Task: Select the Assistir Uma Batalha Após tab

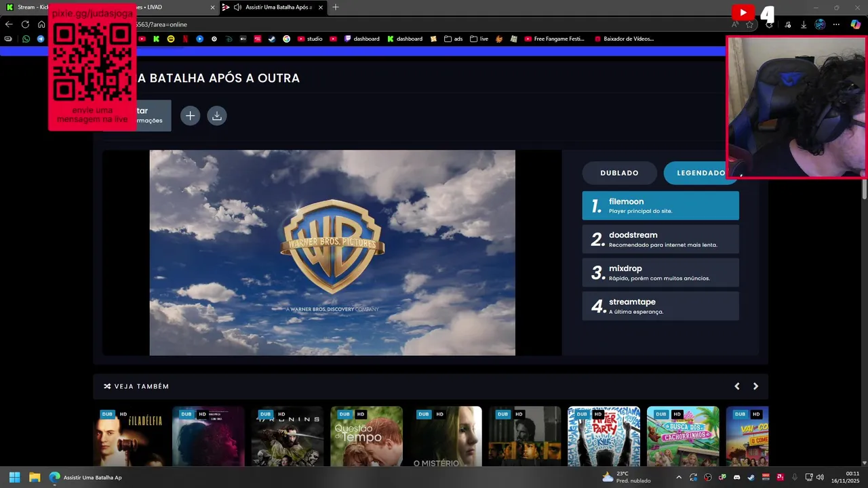Action: coord(273,7)
